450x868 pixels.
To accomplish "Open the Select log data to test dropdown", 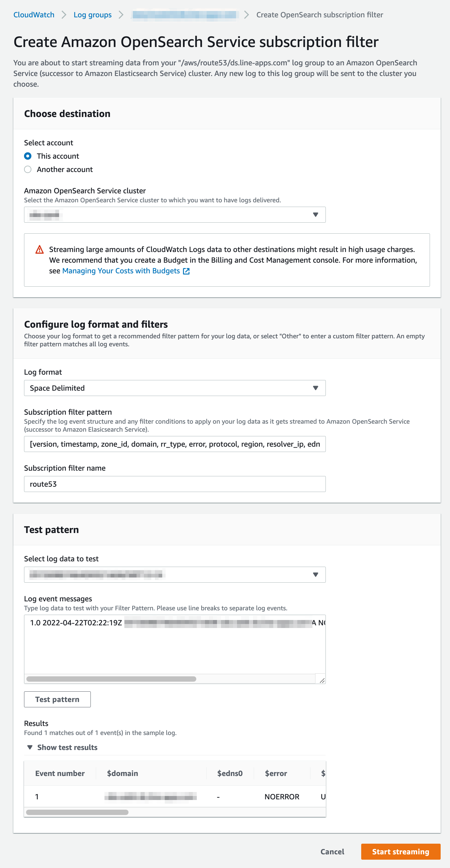I will pyautogui.click(x=175, y=575).
